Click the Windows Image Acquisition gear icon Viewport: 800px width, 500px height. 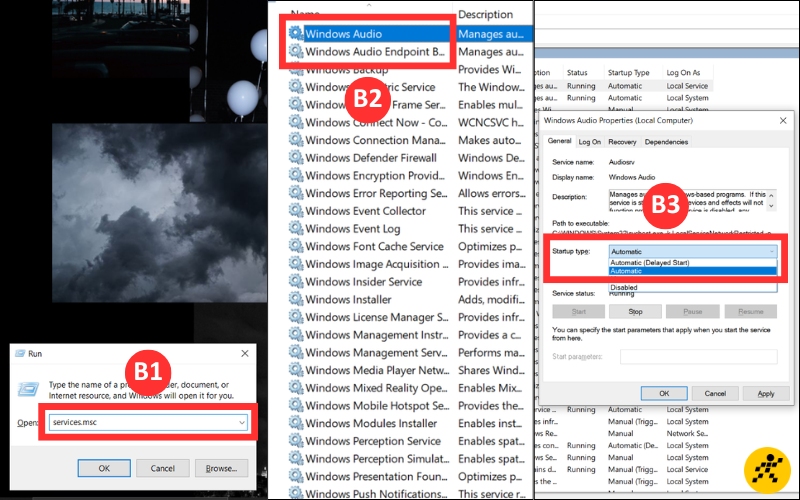295,264
